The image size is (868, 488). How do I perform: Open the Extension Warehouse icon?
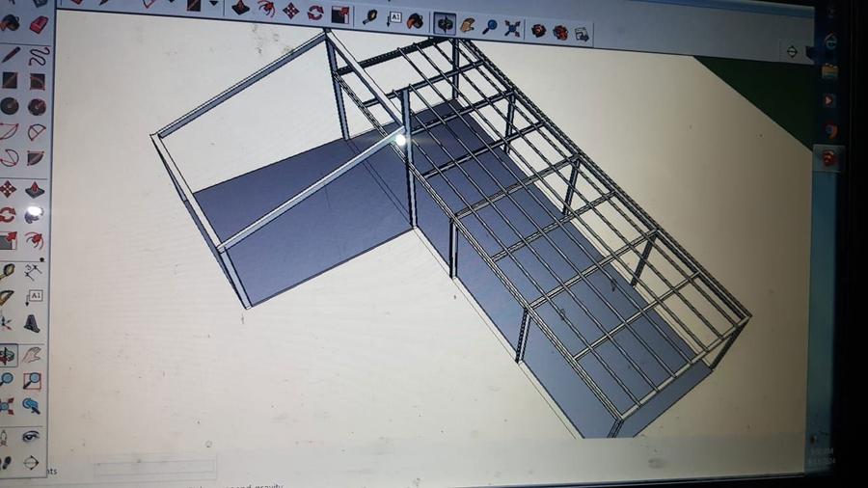[x=582, y=35]
